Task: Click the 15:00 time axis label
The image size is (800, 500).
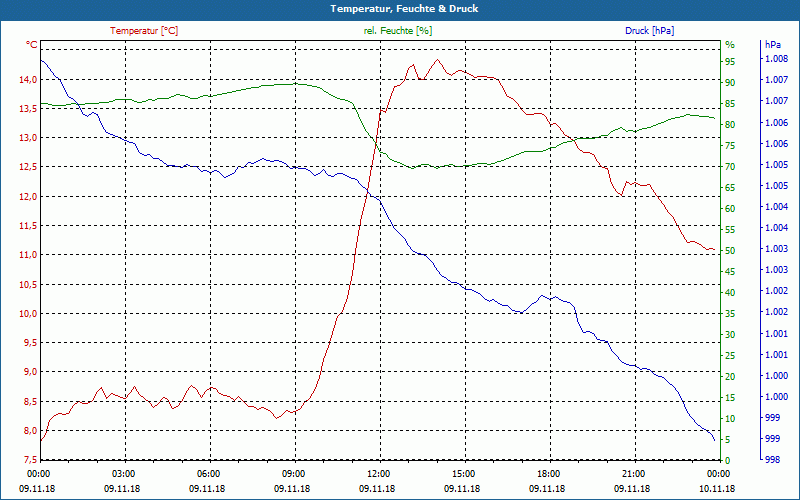Action: 463,473
